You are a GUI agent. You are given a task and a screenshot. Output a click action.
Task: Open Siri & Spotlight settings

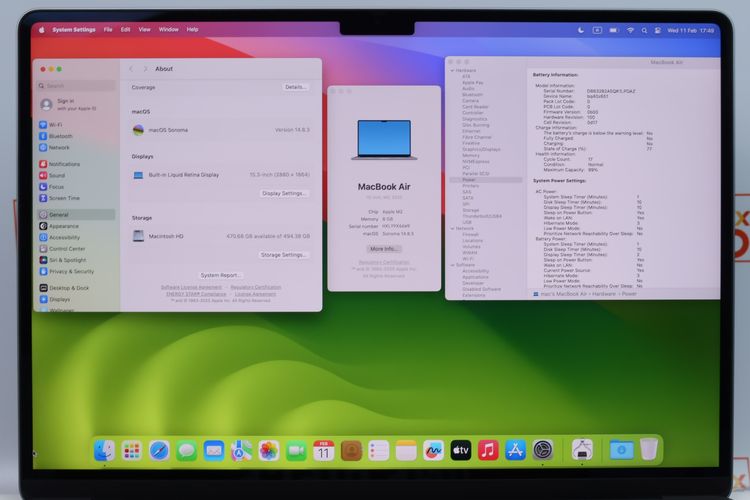[63, 260]
